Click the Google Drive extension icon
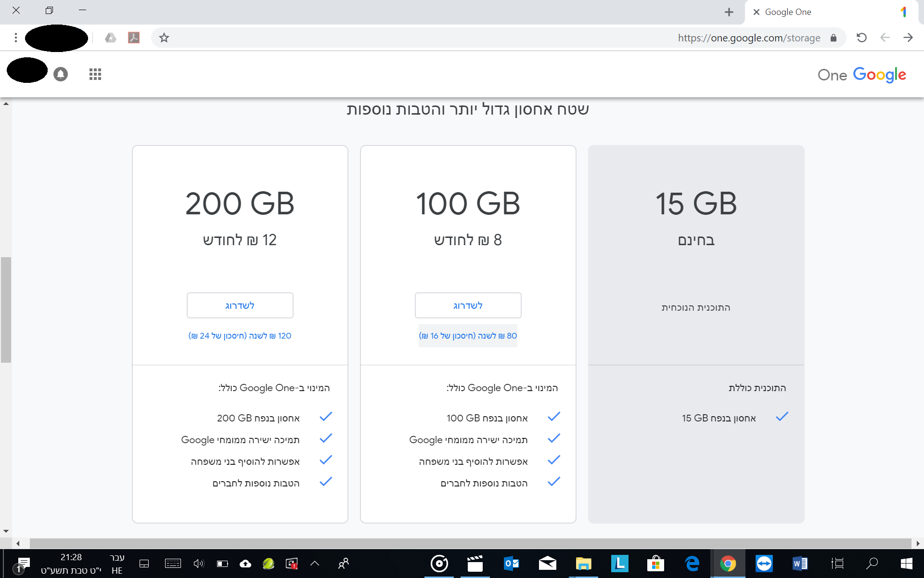 (x=111, y=38)
